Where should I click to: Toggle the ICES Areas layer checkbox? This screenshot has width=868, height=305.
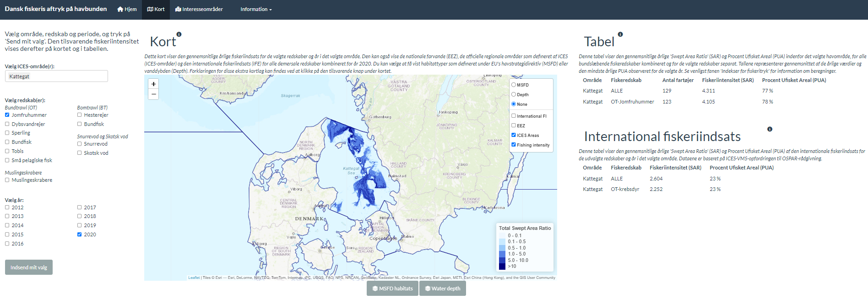[514, 135]
